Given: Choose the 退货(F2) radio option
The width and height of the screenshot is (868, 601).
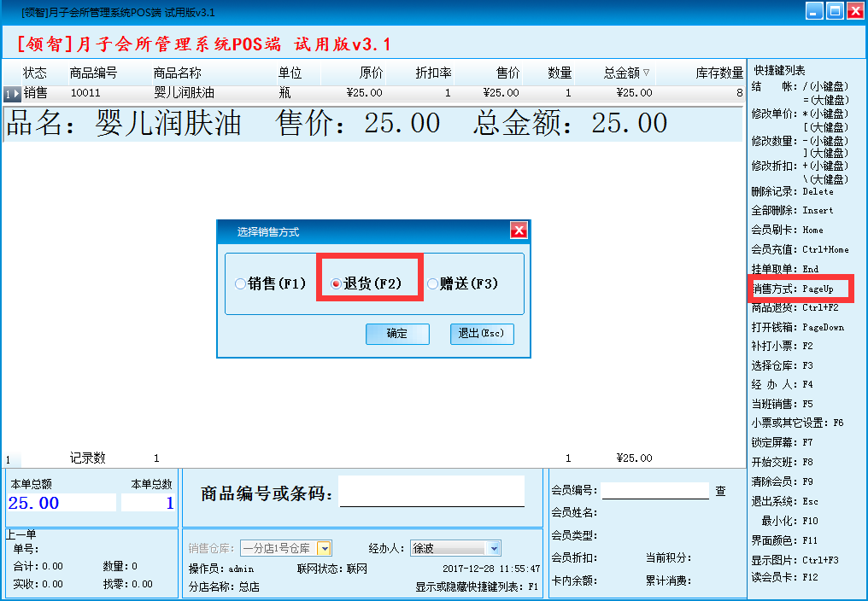Looking at the screenshot, I should click(337, 284).
